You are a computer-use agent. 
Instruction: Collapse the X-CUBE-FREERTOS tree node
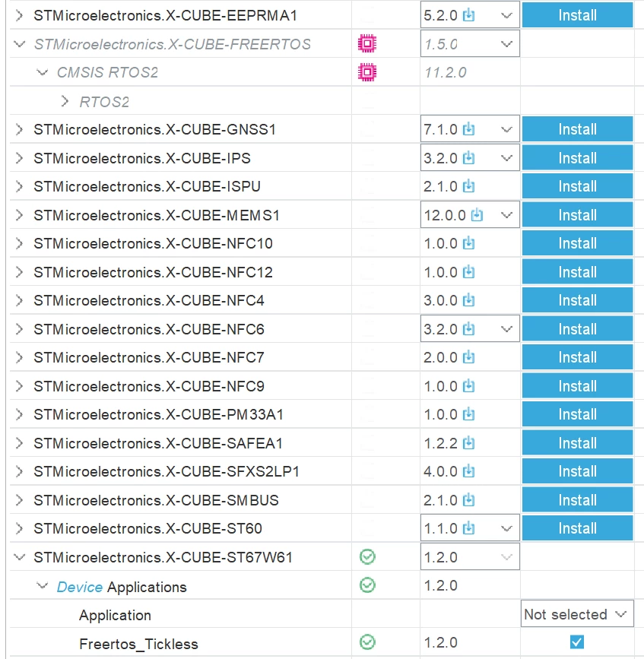coord(19,44)
